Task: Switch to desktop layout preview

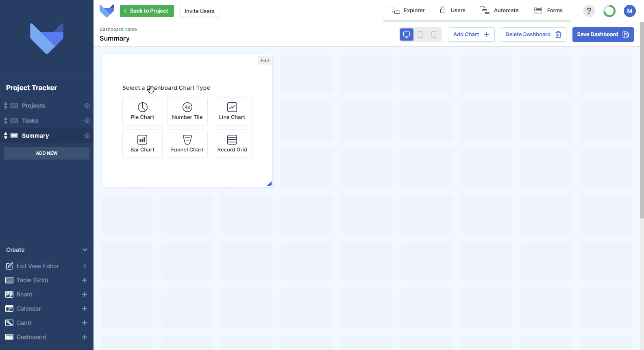Action: [x=407, y=35]
